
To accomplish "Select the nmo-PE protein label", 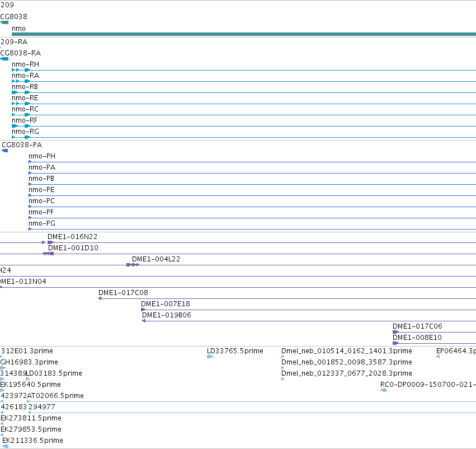I will click(41, 190).
